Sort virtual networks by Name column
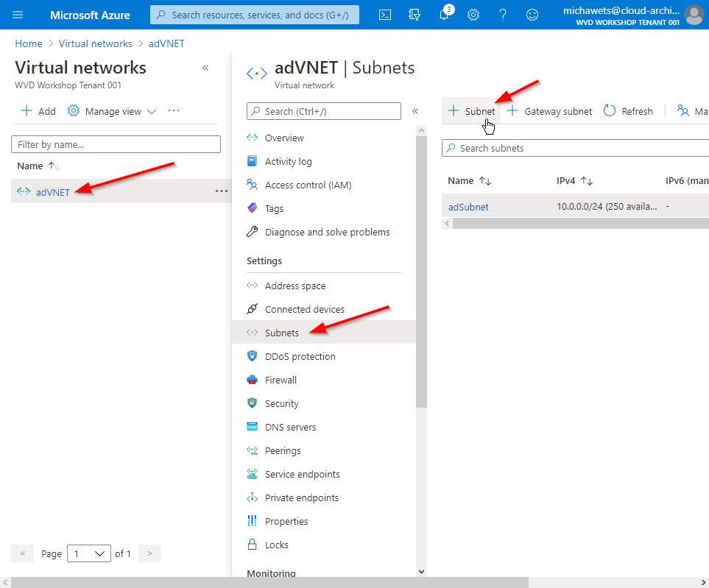709x588 pixels. pos(38,166)
